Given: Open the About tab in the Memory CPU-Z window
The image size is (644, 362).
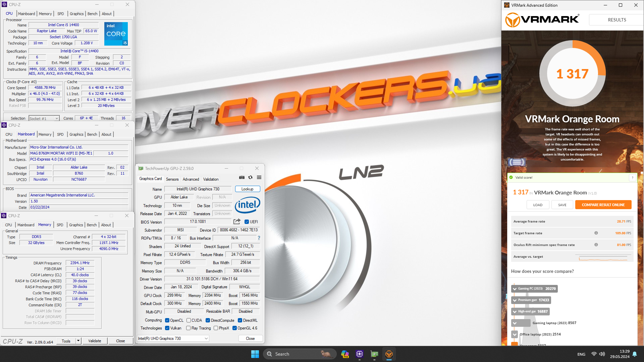Looking at the screenshot, I should (106, 225).
